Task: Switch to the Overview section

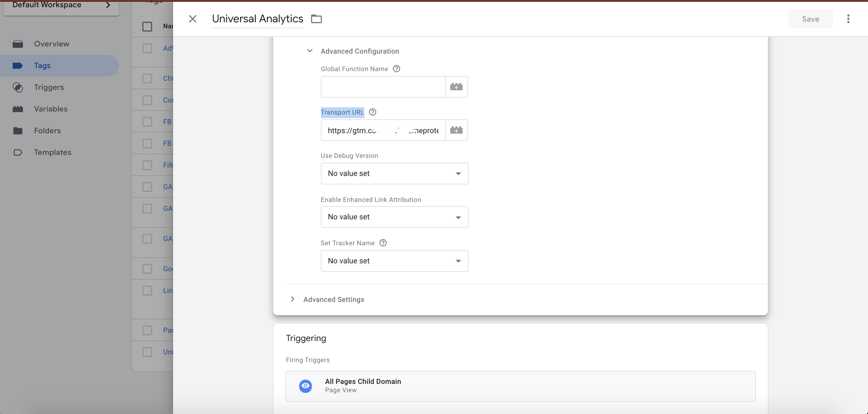Action: (x=18, y=43)
